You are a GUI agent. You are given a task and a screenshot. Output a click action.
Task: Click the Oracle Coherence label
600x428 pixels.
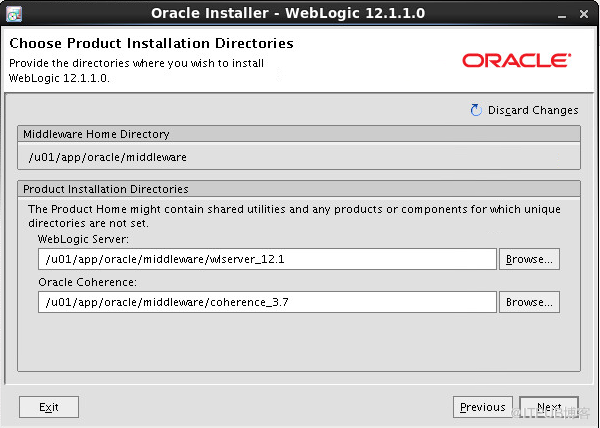[87, 282]
